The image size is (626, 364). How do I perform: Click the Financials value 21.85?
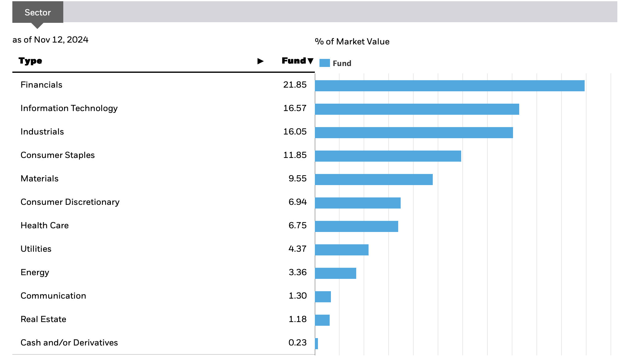tap(295, 85)
